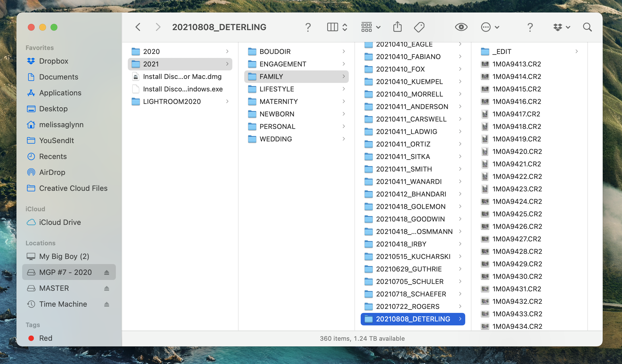Eject the MASTER drive

pyautogui.click(x=107, y=288)
